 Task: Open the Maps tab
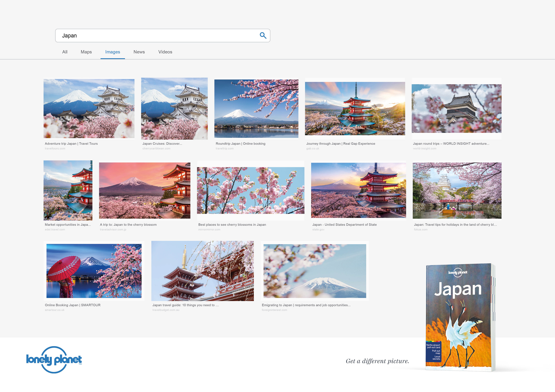pyautogui.click(x=86, y=52)
